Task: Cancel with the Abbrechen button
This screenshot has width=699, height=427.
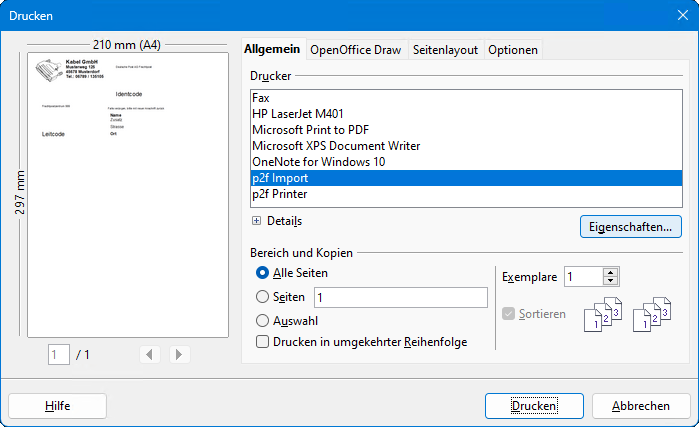Action: pos(640,405)
